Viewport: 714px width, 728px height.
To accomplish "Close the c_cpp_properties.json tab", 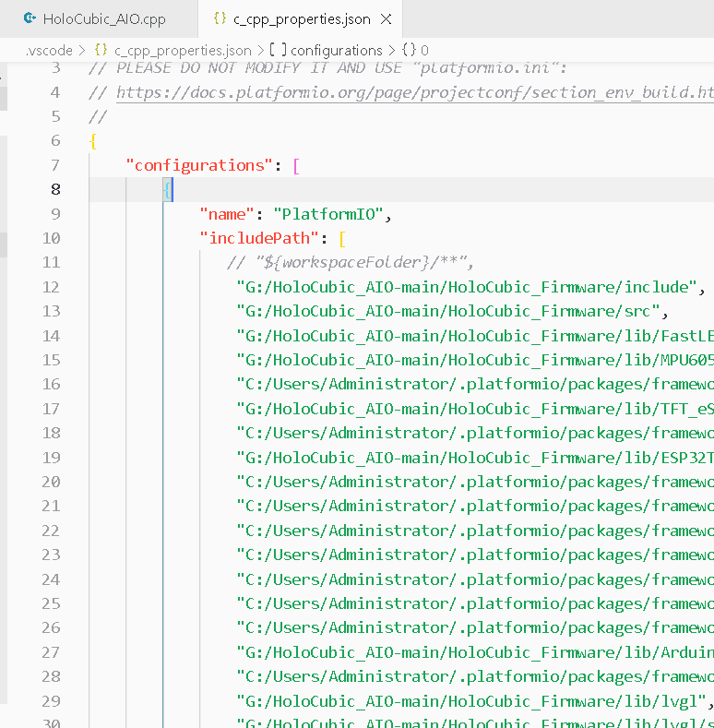I will click(386, 19).
